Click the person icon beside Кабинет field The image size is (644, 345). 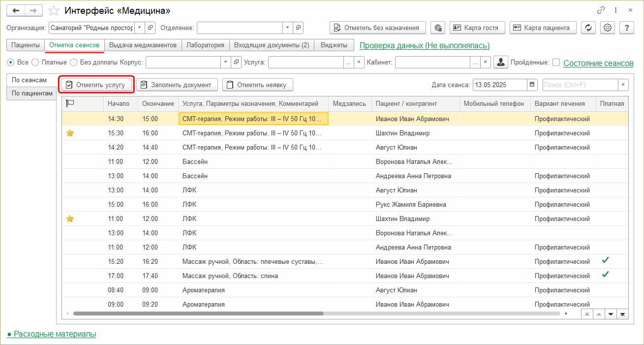pos(500,62)
